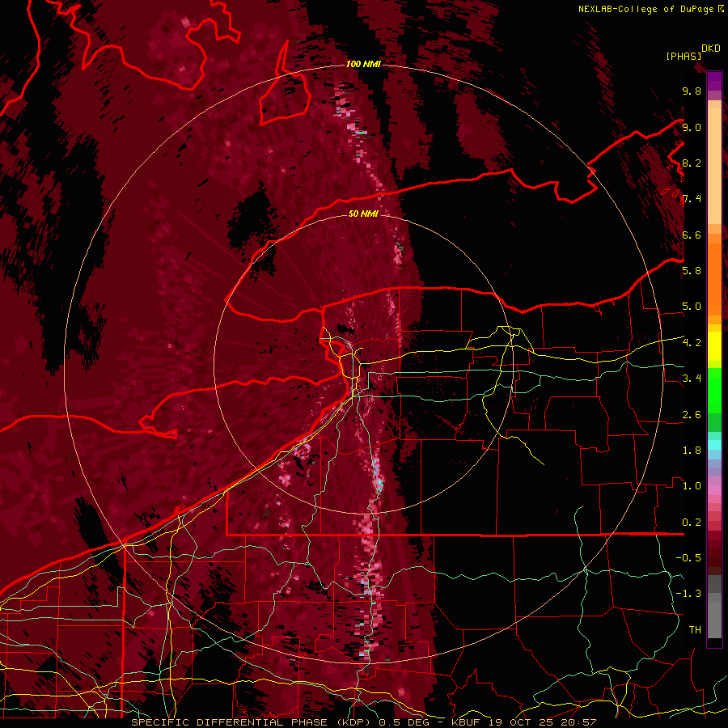Image resolution: width=728 pixels, height=728 pixels.
Task: Pick the yellow color bar segment
Action: tap(714, 346)
